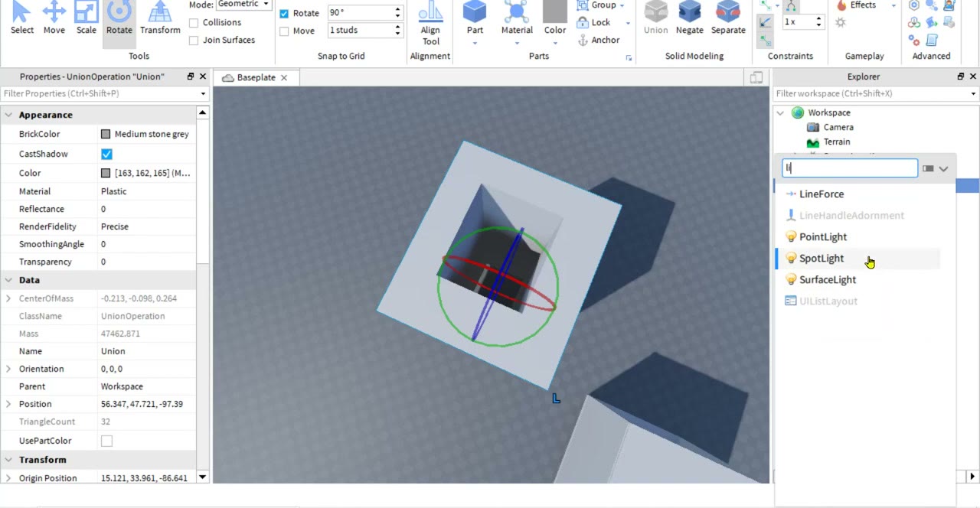Image resolution: width=980 pixels, height=508 pixels.
Task: Open the Lock tool dropdown
Action: (x=628, y=23)
